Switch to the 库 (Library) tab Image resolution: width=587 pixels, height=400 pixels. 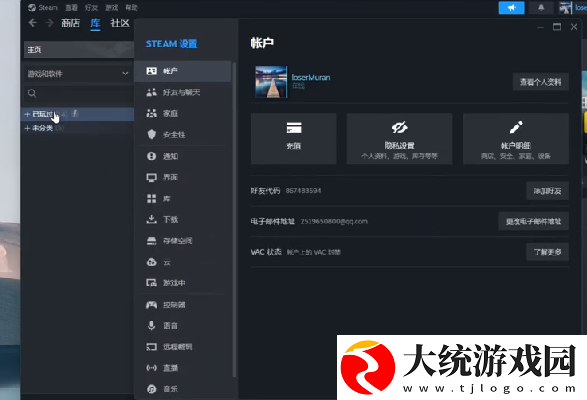click(x=95, y=23)
